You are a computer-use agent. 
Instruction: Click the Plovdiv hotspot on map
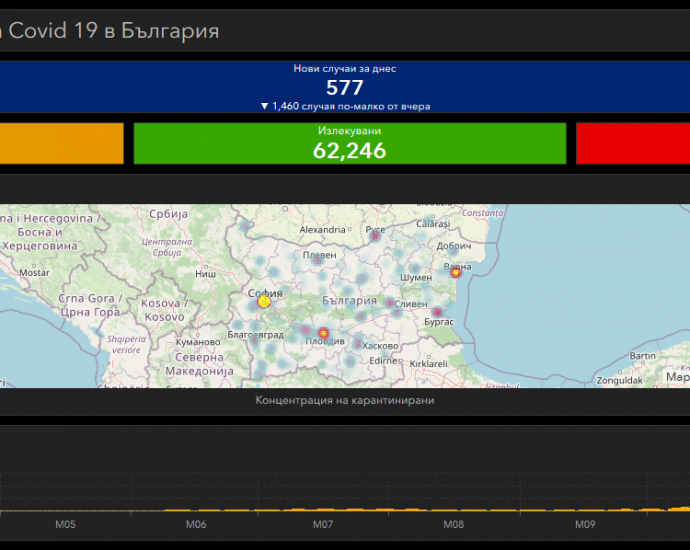coord(323,333)
